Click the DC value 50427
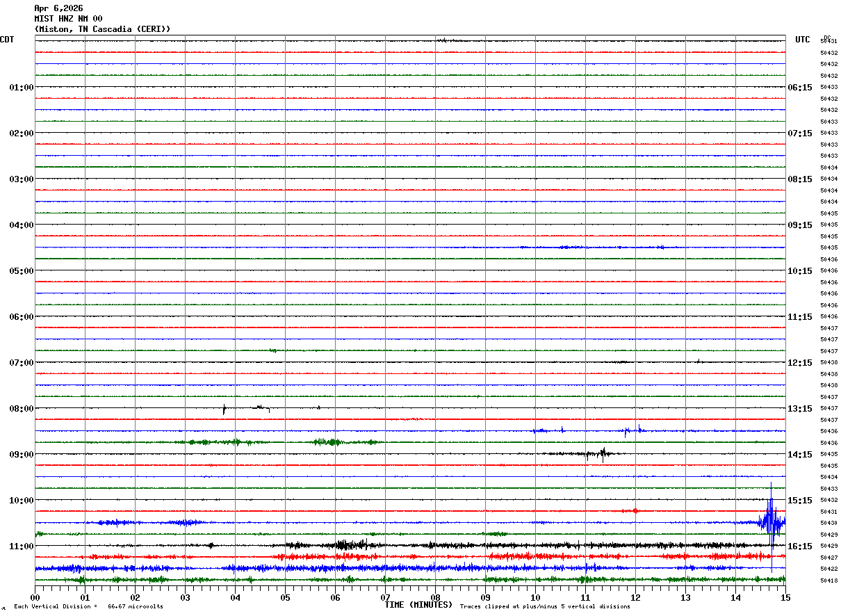 click(828, 558)
